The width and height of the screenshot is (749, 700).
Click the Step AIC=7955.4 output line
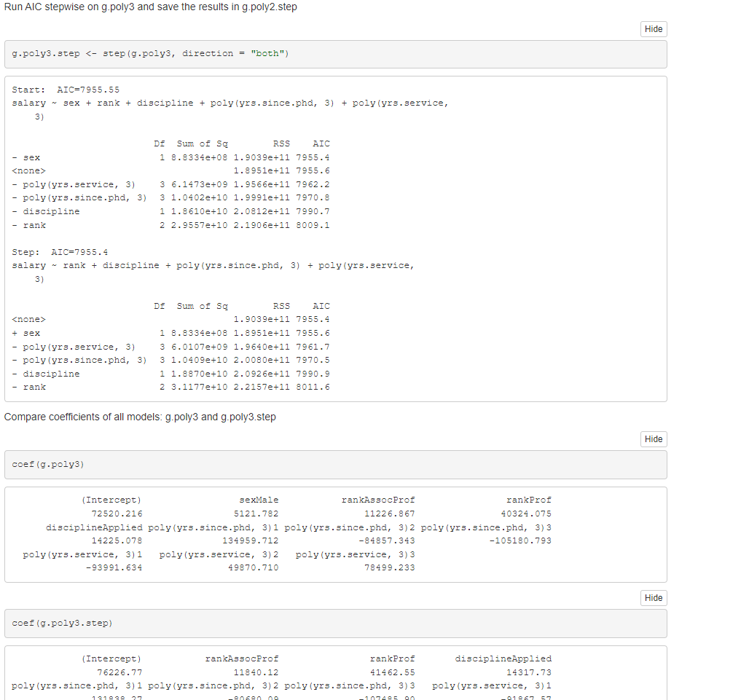[x=58, y=251]
